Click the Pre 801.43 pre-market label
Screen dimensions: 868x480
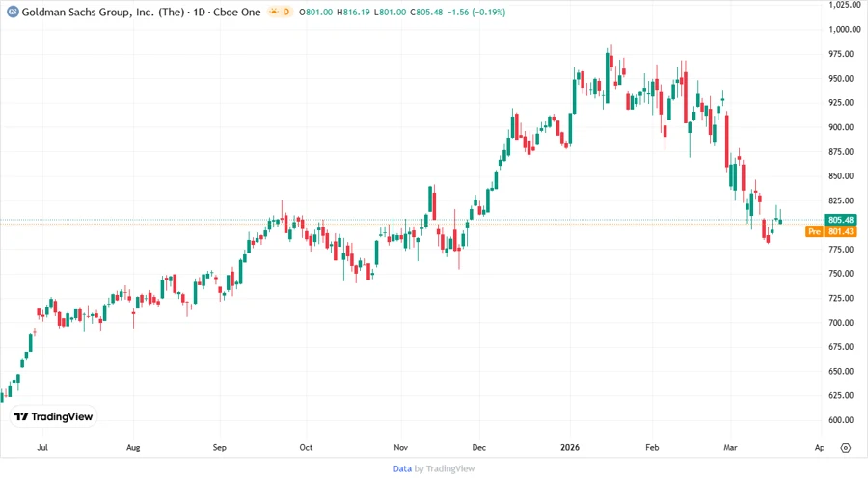831,231
